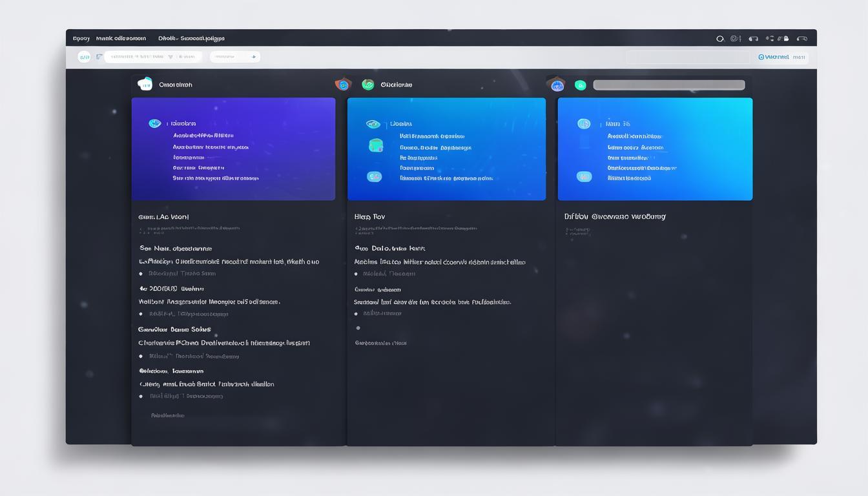Toggle the bottom pill icon in the right blue card
This screenshot has height=496, width=868.
(584, 177)
